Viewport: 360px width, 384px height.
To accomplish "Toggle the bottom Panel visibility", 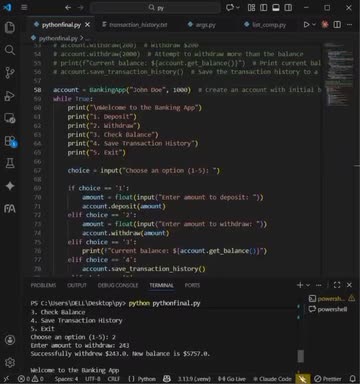I will (x=276, y=7).
